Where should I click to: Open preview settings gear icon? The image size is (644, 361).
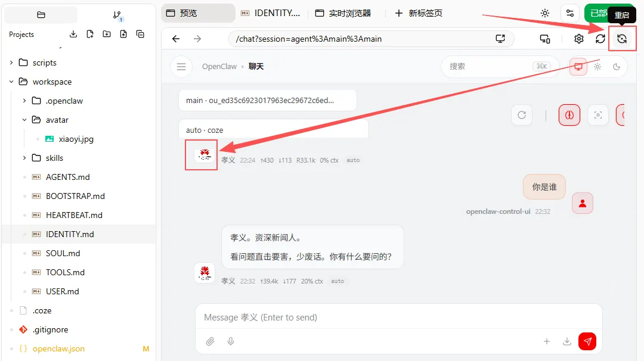578,39
